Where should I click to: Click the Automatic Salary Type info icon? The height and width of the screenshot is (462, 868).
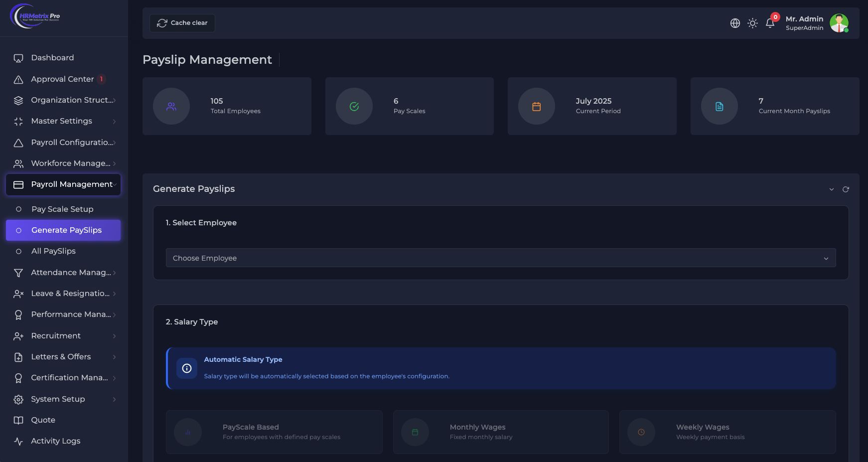pos(187,368)
